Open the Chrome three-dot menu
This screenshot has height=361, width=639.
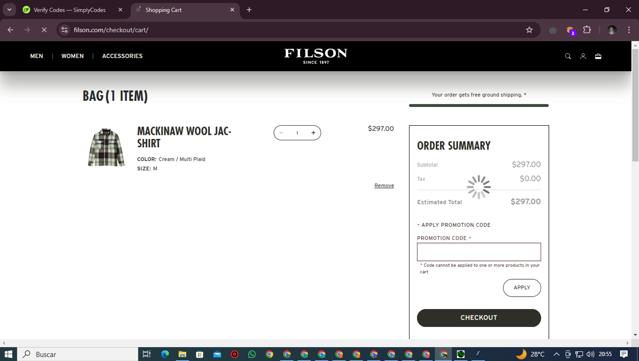[x=629, y=30]
